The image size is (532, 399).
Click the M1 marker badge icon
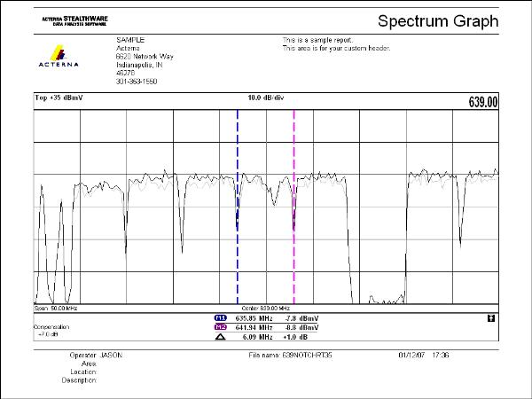coord(221,317)
